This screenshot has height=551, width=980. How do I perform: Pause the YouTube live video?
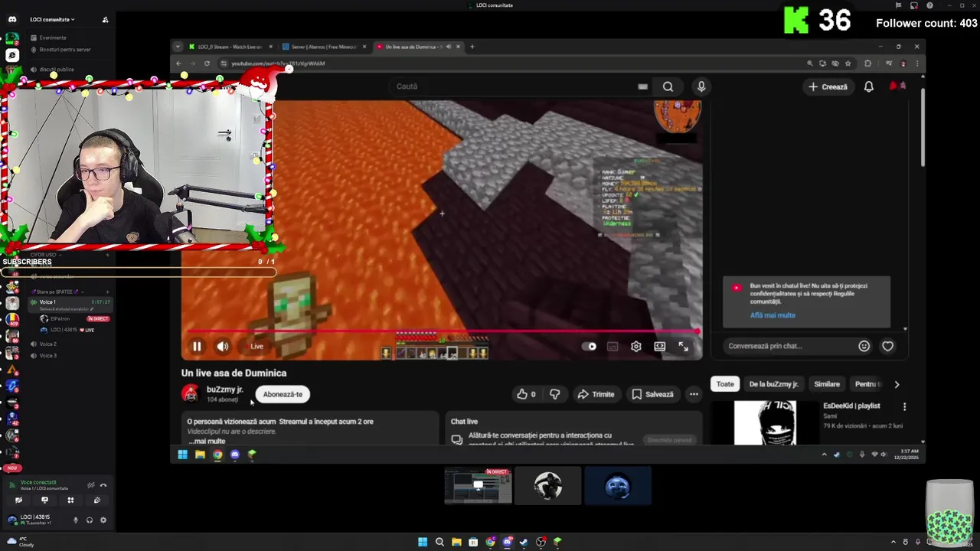[x=197, y=347]
